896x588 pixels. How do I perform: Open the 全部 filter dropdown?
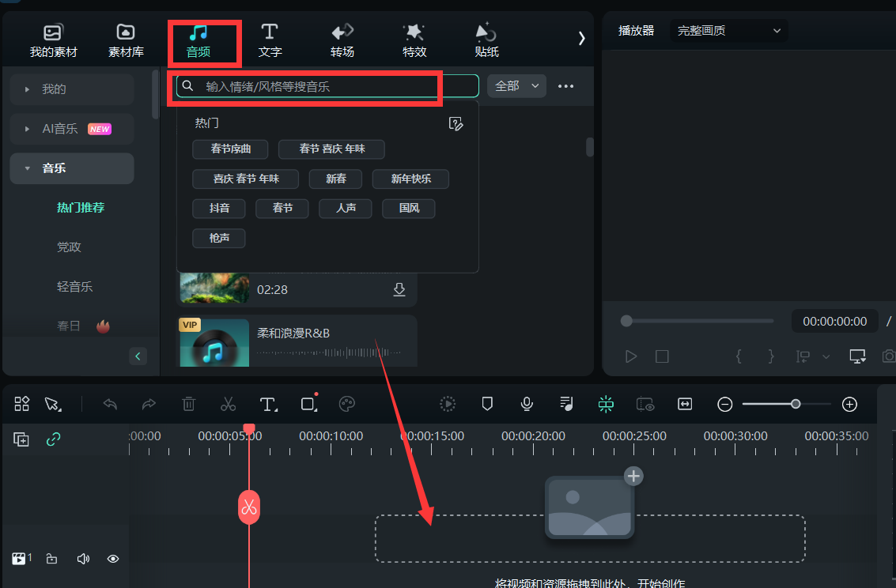[x=516, y=85]
